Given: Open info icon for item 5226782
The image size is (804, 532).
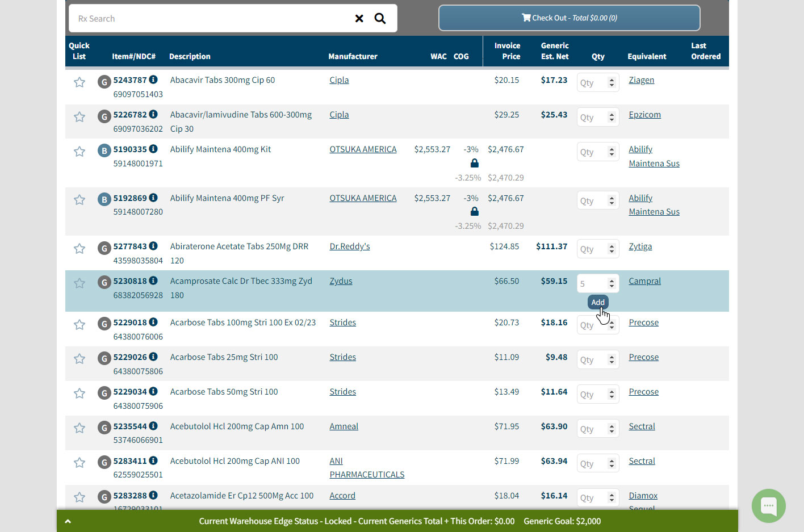Looking at the screenshot, I should [153, 114].
